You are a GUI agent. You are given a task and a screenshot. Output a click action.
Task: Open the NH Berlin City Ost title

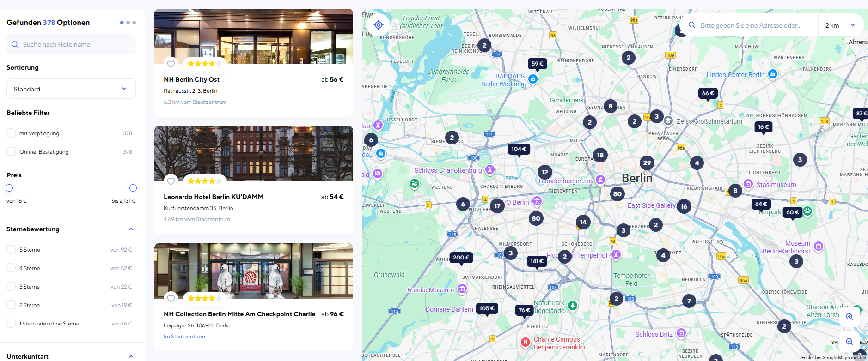(191, 79)
